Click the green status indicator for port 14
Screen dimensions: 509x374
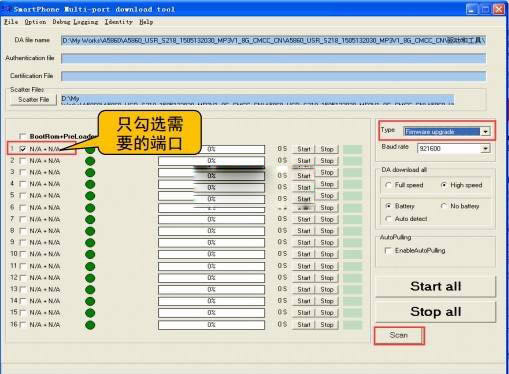(90, 302)
